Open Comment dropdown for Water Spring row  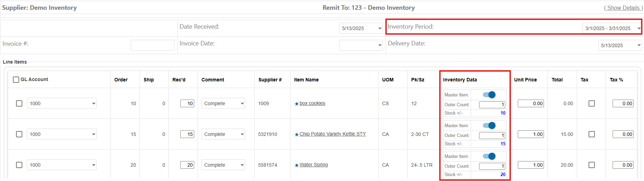tap(242, 165)
